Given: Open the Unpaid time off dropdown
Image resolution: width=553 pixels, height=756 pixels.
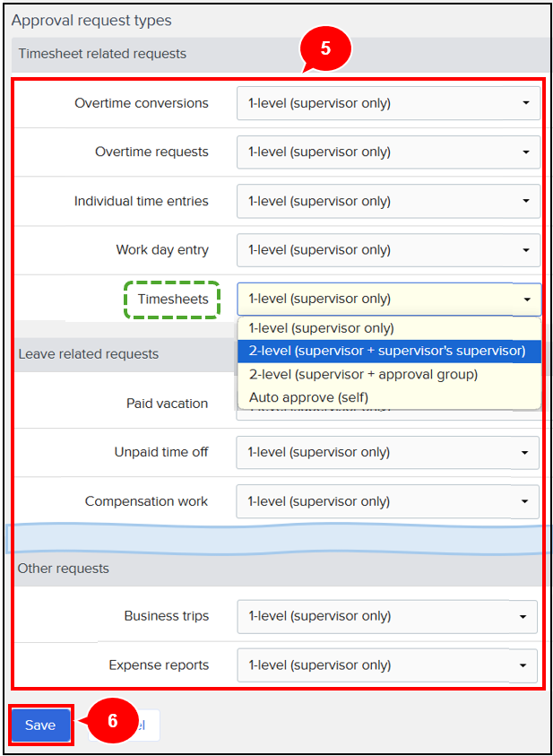Looking at the screenshot, I should pyautogui.click(x=387, y=452).
